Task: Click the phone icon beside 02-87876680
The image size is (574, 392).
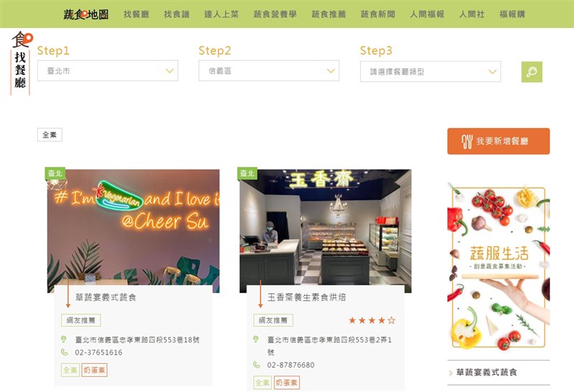Action: coord(257,365)
